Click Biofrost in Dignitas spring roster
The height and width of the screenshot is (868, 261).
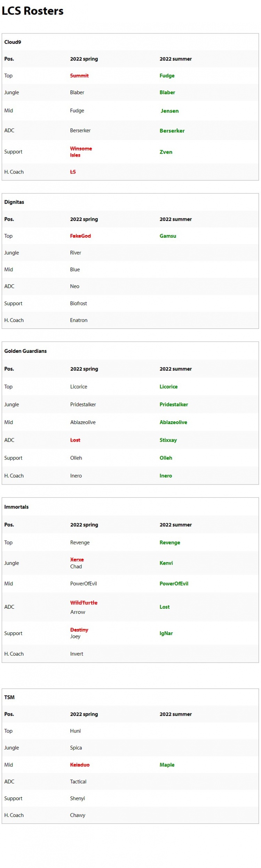[78, 303]
